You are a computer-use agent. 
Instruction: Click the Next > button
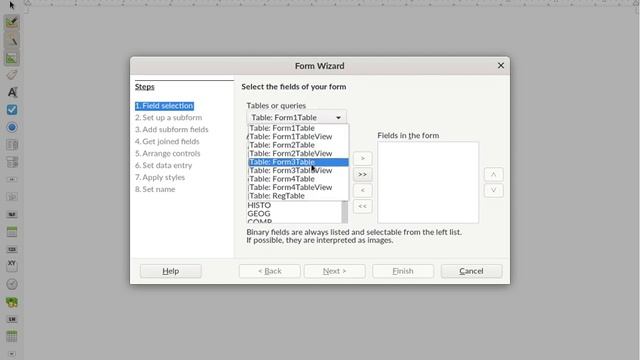coord(335,271)
